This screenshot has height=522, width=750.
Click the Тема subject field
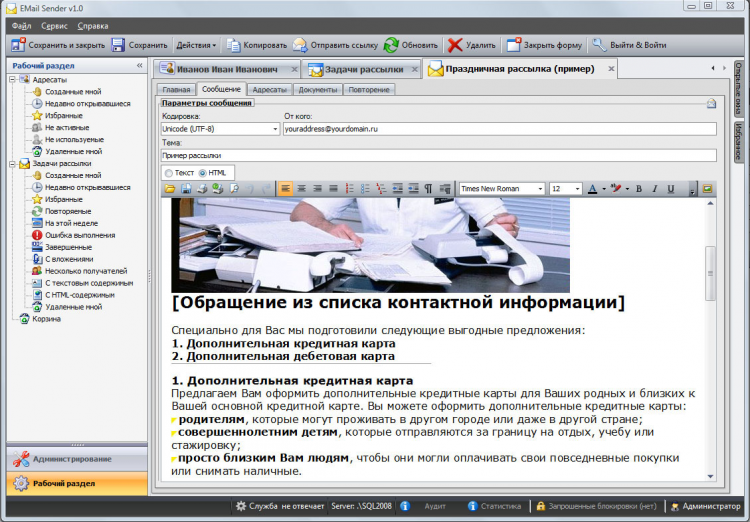pos(439,155)
